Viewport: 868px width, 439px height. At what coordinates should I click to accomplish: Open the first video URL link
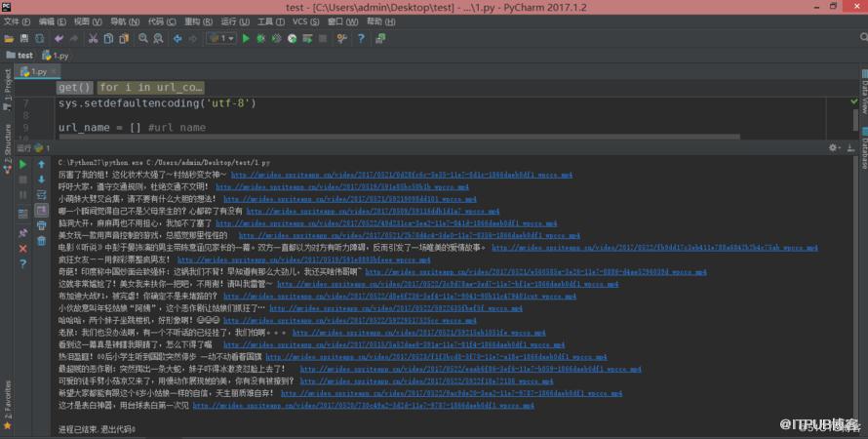[402, 175]
